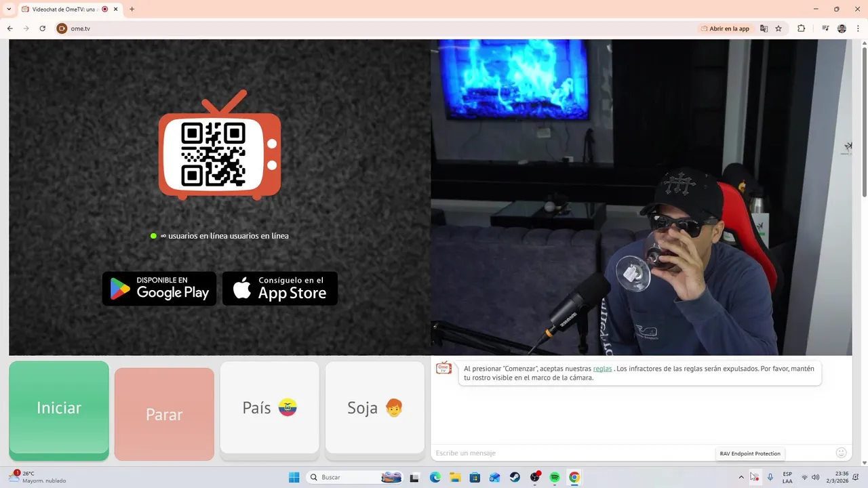Open the reglas link in chat
The width and height of the screenshot is (868, 488).
[602, 369]
